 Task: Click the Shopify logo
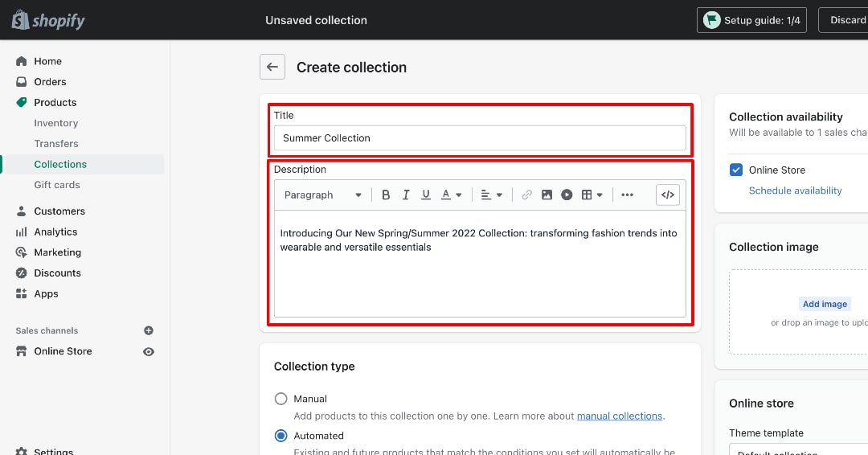pyautogui.click(x=48, y=20)
